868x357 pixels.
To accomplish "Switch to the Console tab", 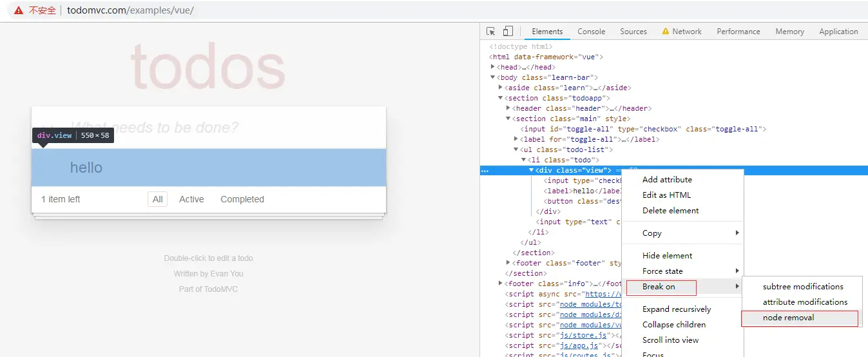I will point(591,31).
